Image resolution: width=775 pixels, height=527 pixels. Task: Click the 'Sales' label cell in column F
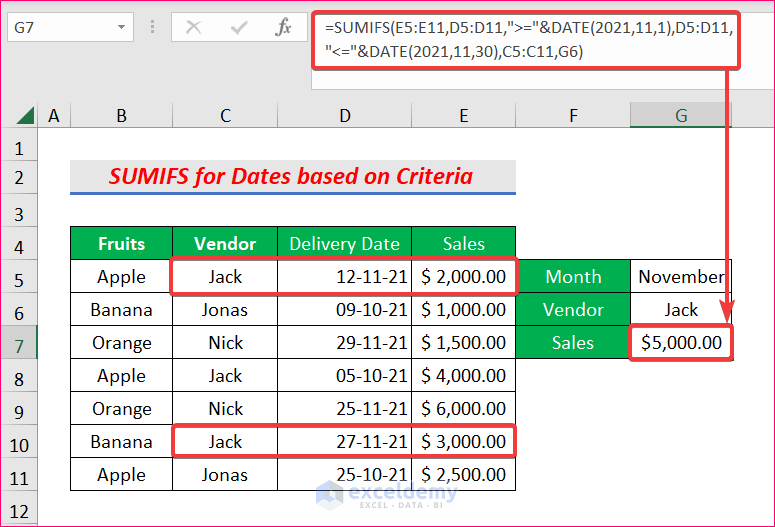click(573, 342)
